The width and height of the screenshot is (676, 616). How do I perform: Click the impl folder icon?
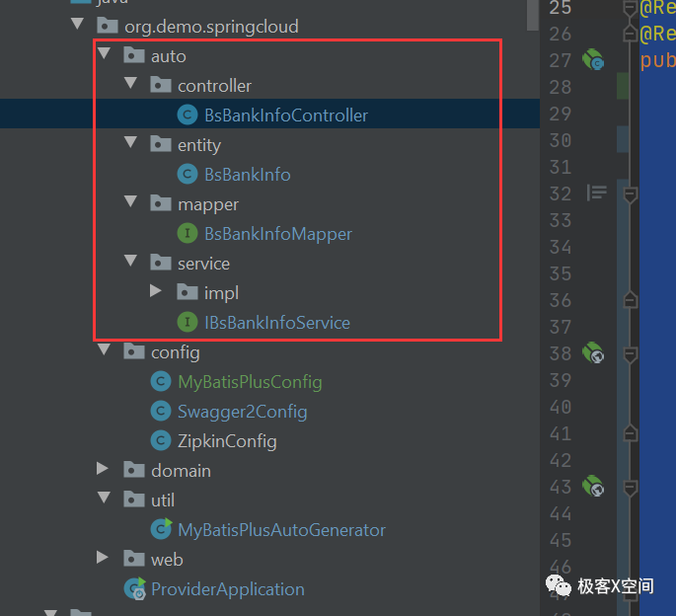pos(188,292)
